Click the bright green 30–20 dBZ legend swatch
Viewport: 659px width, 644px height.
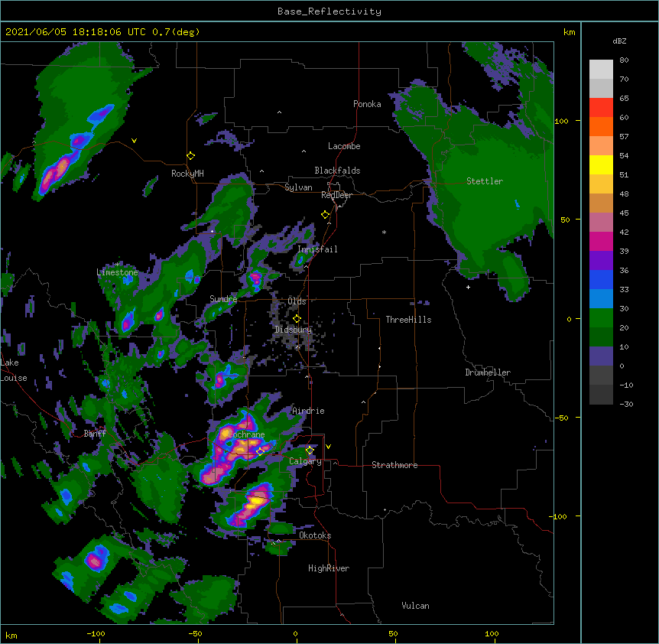601,318
